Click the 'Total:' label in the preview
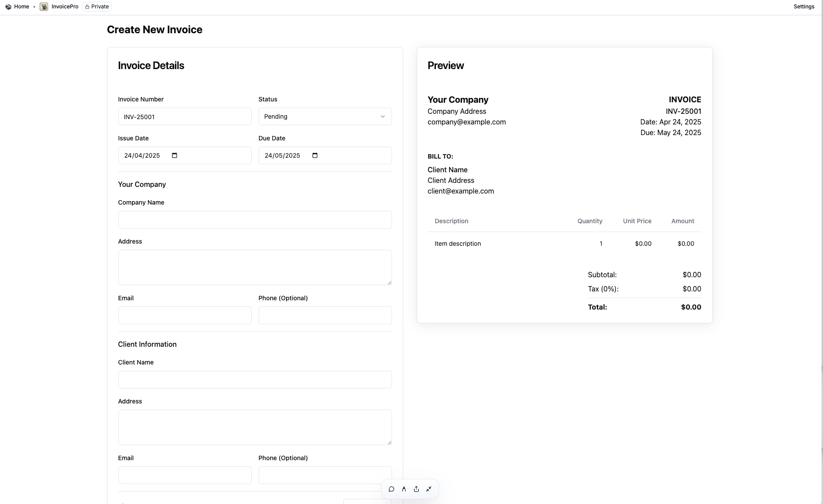This screenshot has width=823, height=504. click(598, 307)
